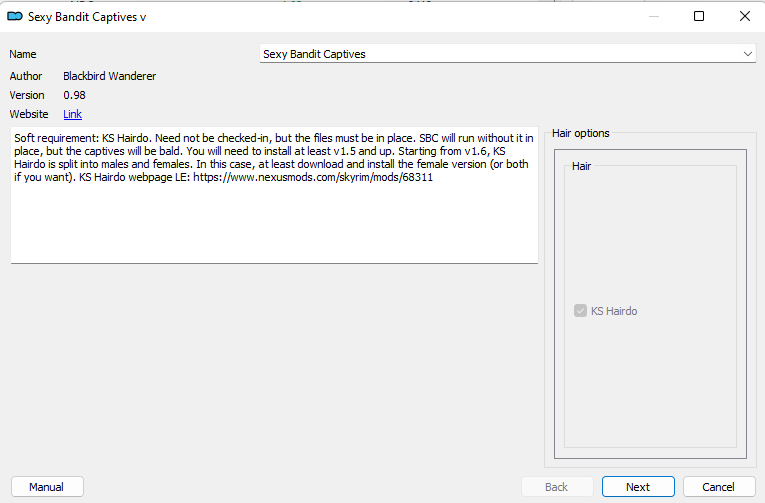Maximize the installer dialog window
The image size is (765, 503).
tap(699, 17)
